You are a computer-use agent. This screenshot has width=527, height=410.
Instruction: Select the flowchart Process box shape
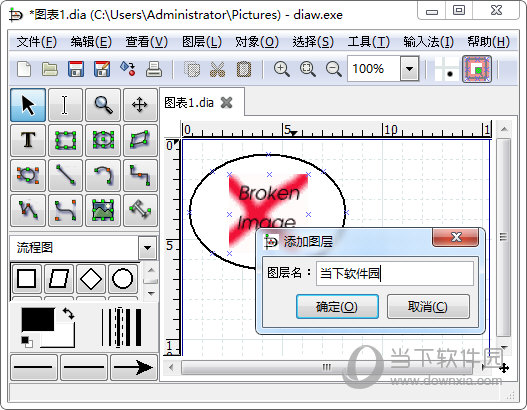pos(27,279)
